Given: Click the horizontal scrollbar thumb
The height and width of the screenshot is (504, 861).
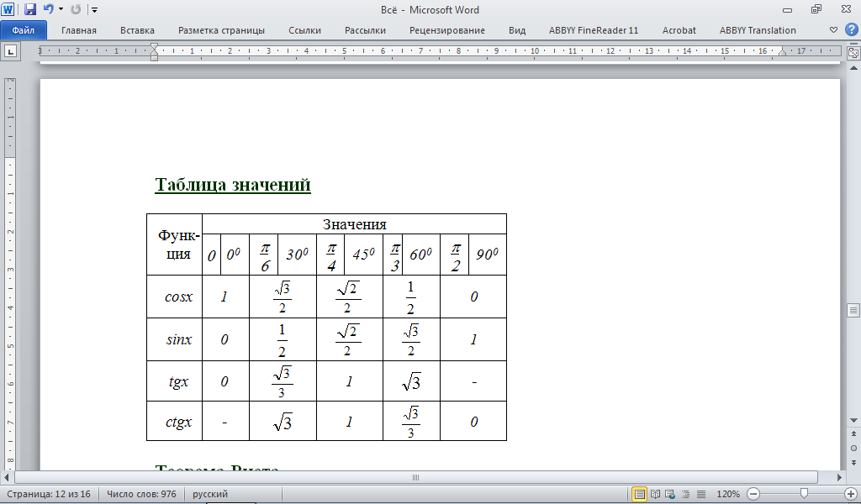Looking at the screenshot, I should (415, 477).
